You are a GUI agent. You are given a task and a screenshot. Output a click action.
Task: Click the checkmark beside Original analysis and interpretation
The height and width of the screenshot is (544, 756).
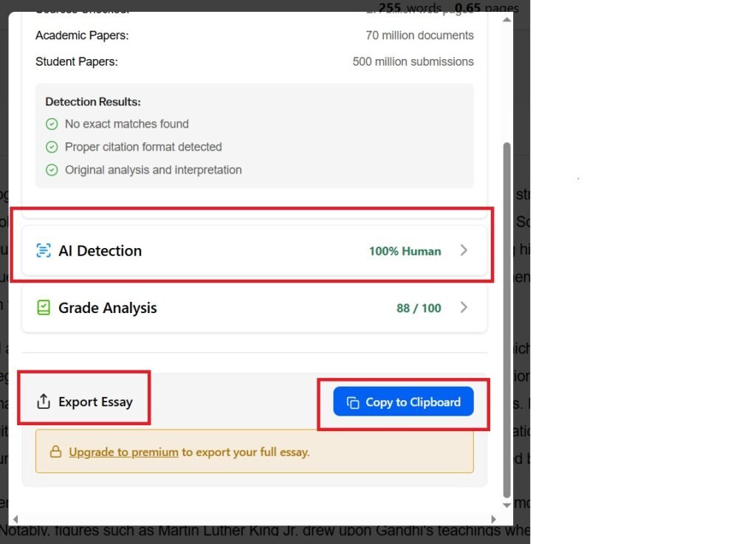[x=52, y=170]
